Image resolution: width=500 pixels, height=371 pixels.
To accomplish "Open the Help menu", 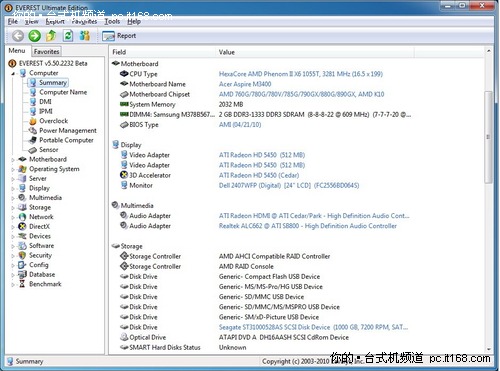I will click(x=134, y=21).
